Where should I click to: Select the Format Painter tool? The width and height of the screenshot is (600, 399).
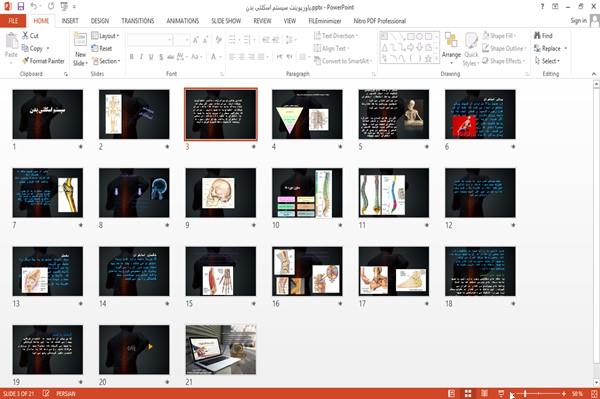click(x=43, y=61)
